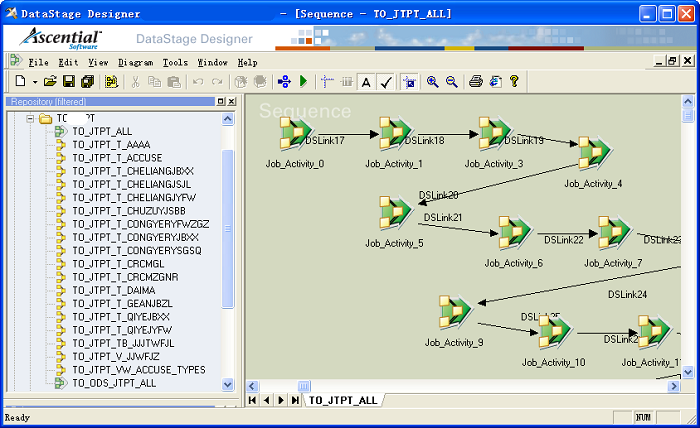This screenshot has height=428, width=700.
Task: Open the Diagram menu
Action: point(135,62)
